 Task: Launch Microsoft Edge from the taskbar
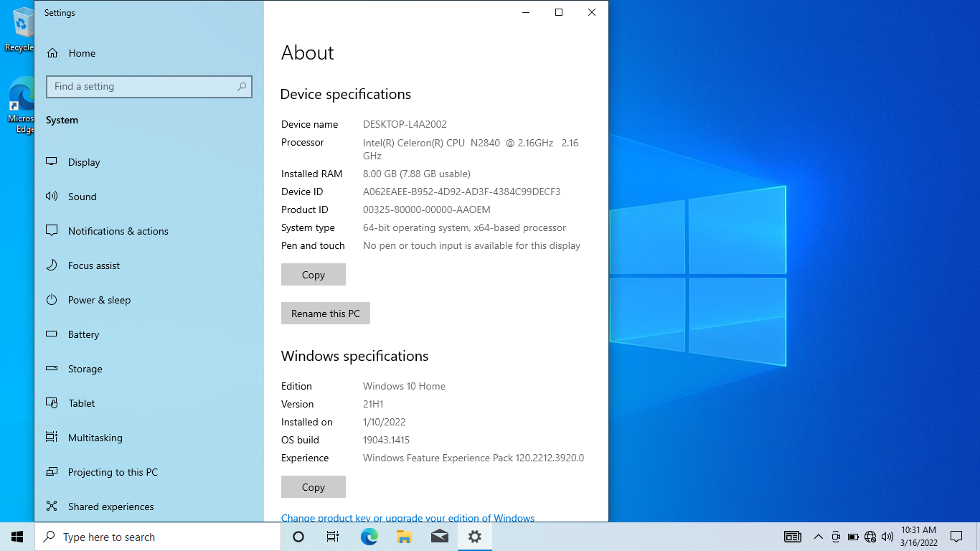click(369, 537)
